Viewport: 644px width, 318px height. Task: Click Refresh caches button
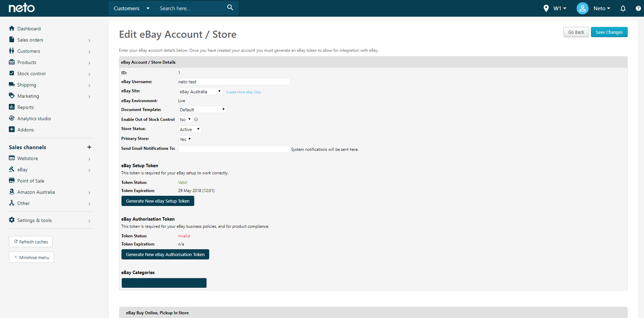tap(31, 242)
